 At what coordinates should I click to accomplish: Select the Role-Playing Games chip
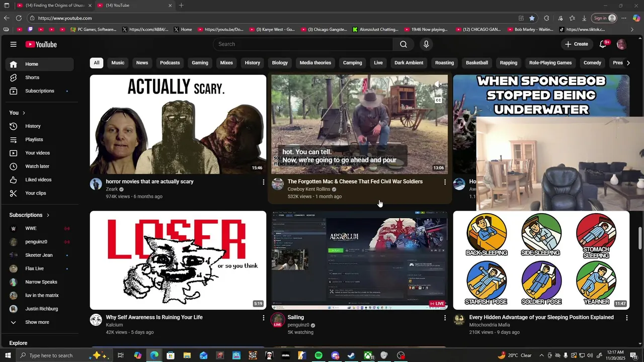click(550, 63)
